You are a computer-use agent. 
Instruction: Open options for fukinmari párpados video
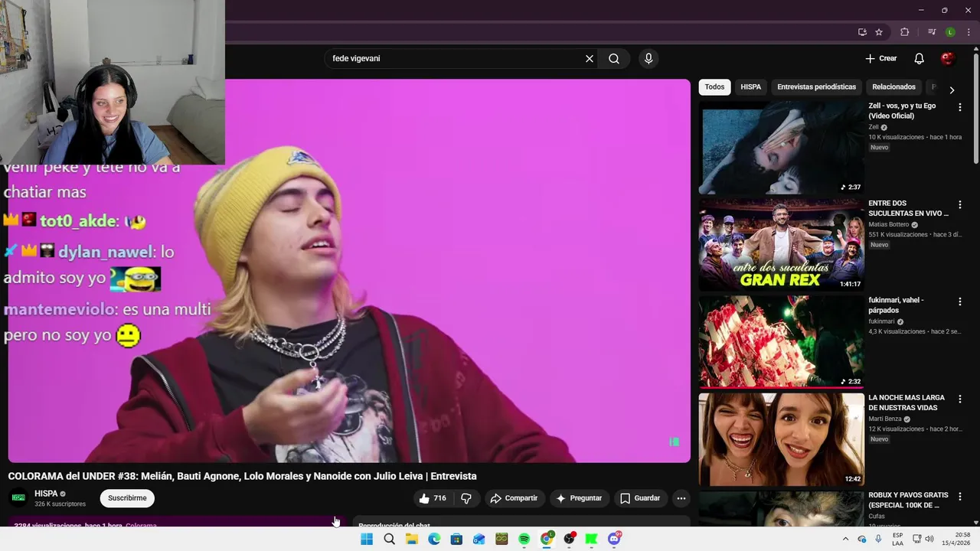click(959, 302)
